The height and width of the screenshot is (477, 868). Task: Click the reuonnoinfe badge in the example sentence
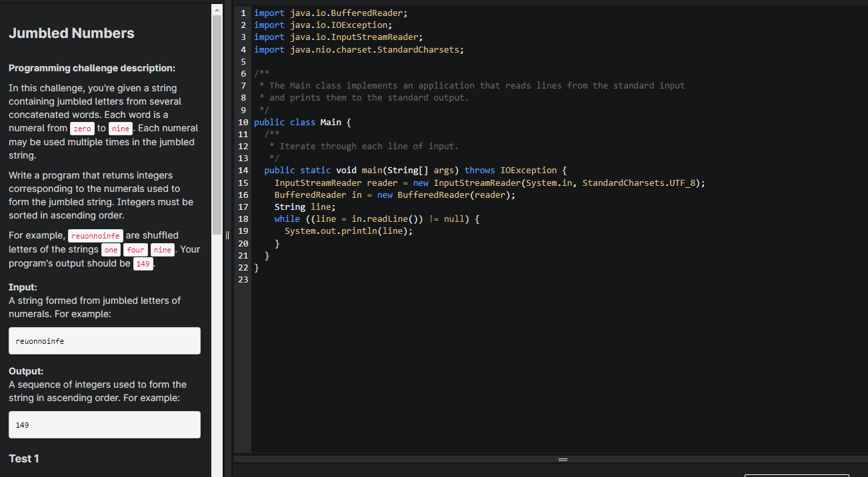[x=95, y=235]
